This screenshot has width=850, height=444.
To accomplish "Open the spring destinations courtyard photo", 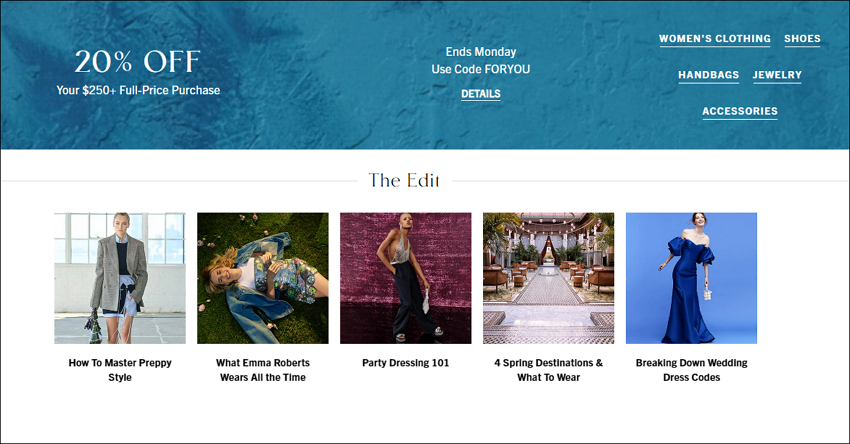I will (x=549, y=278).
